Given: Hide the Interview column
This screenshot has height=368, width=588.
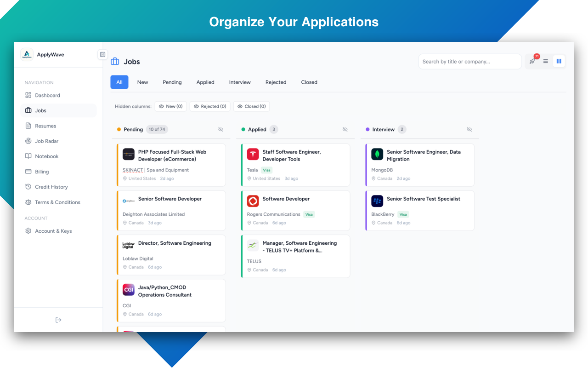Looking at the screenshot, I should click(469, 130).
